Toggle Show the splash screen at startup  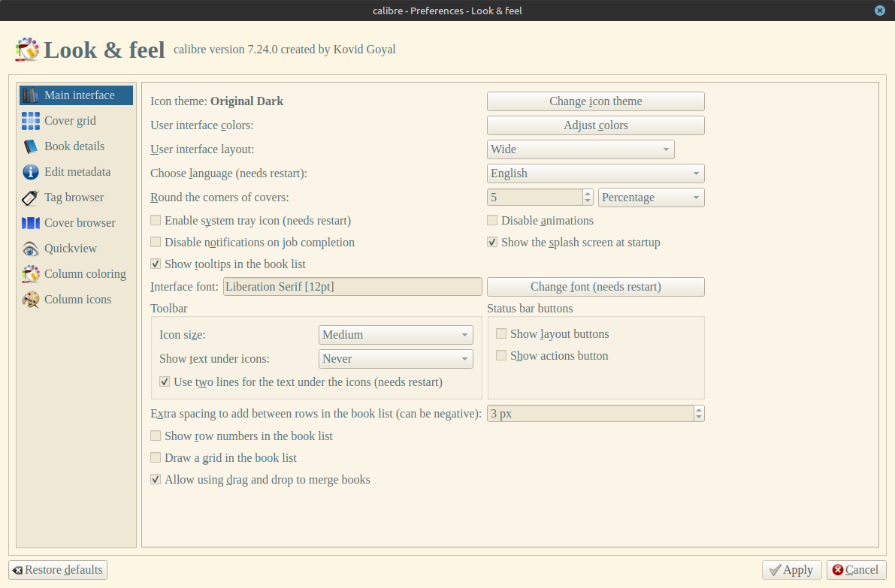[x=492, y=242]
